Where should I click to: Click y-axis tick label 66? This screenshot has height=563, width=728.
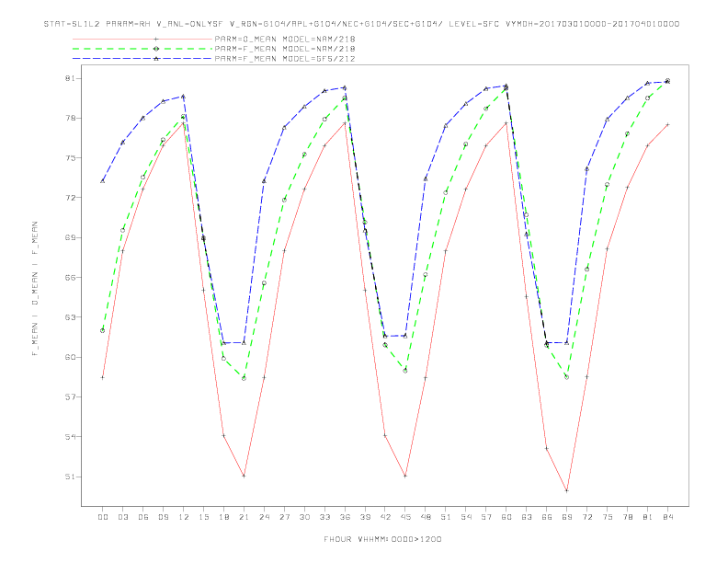click(70, 277)
